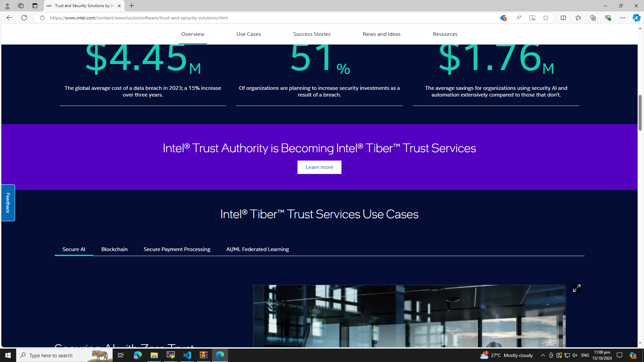Image resolution: width=644 pixels, height=362 pixels.
Task: Click the Learn more button
Action: point(319,167)
